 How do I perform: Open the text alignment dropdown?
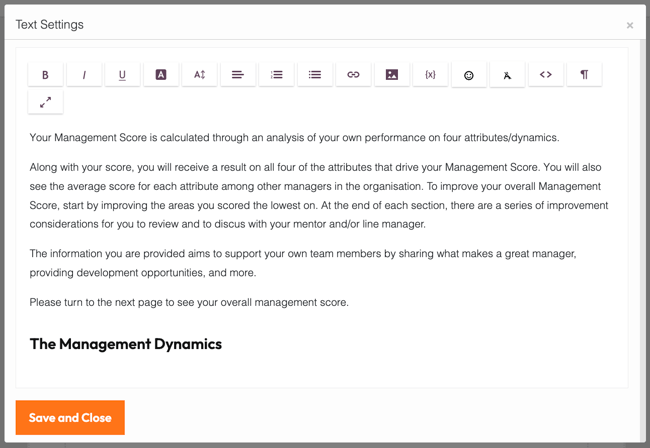[238, 75]
